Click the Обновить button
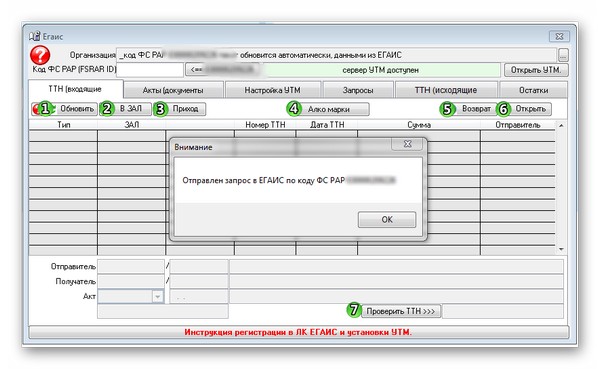 64,109
